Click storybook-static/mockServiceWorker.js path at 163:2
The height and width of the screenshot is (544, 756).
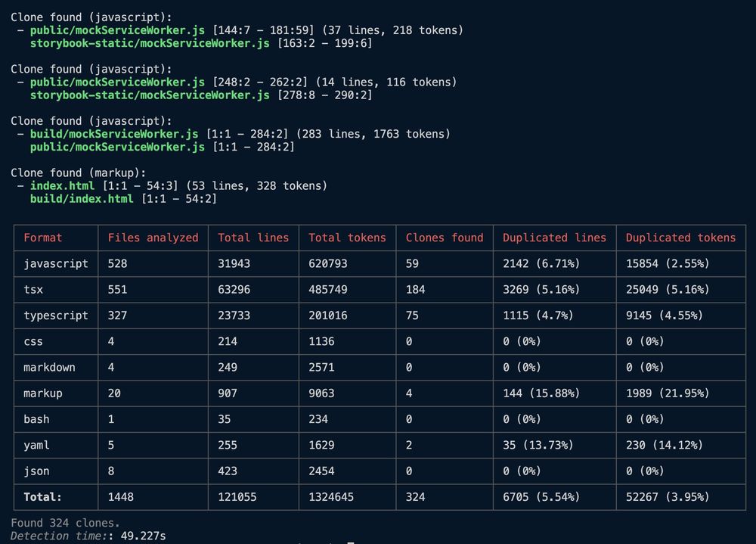(150, 43)
